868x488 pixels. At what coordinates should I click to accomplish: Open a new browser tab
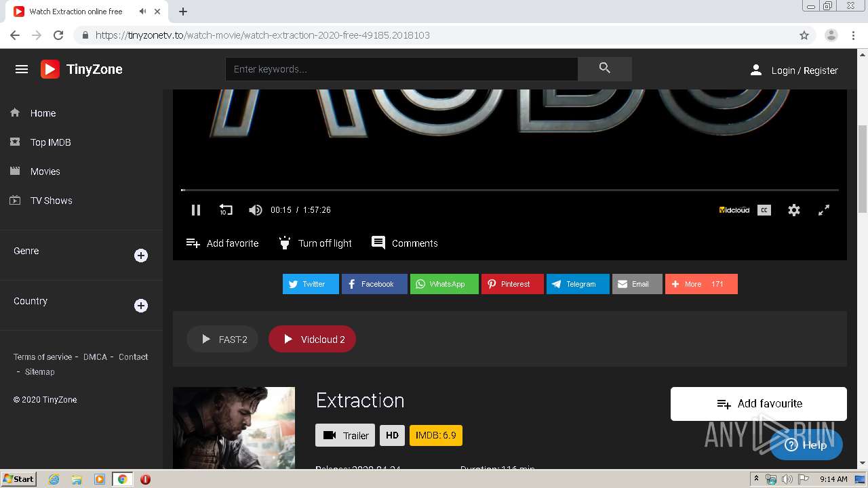(x=183, y=12)
